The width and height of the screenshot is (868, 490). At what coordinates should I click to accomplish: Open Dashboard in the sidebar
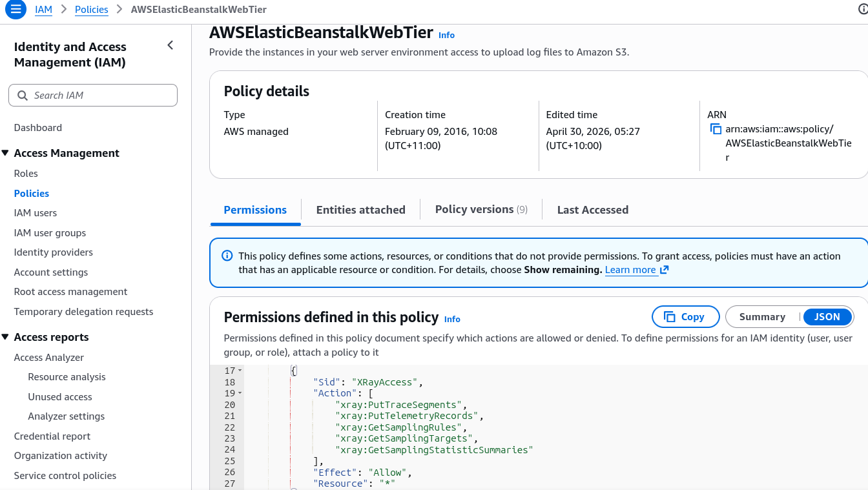(38, 128)
